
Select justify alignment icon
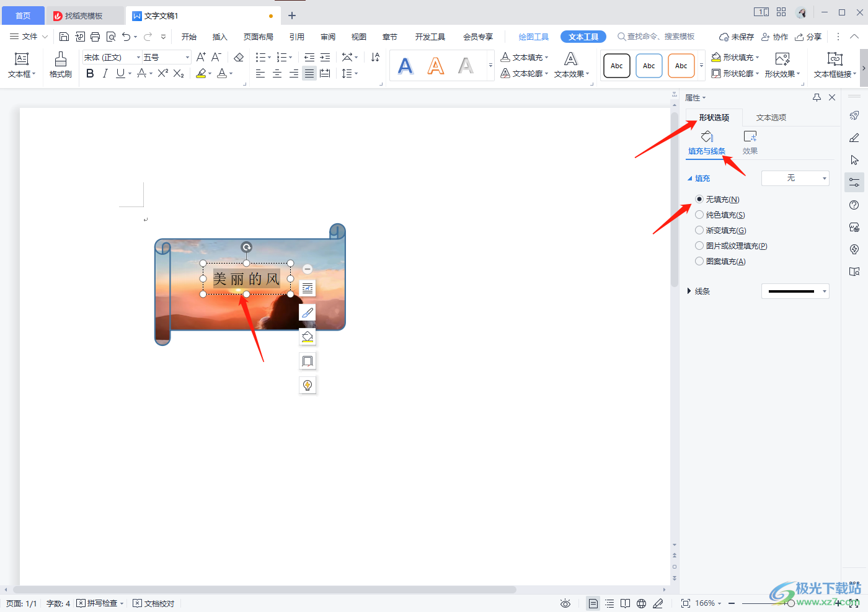[309, 74]
